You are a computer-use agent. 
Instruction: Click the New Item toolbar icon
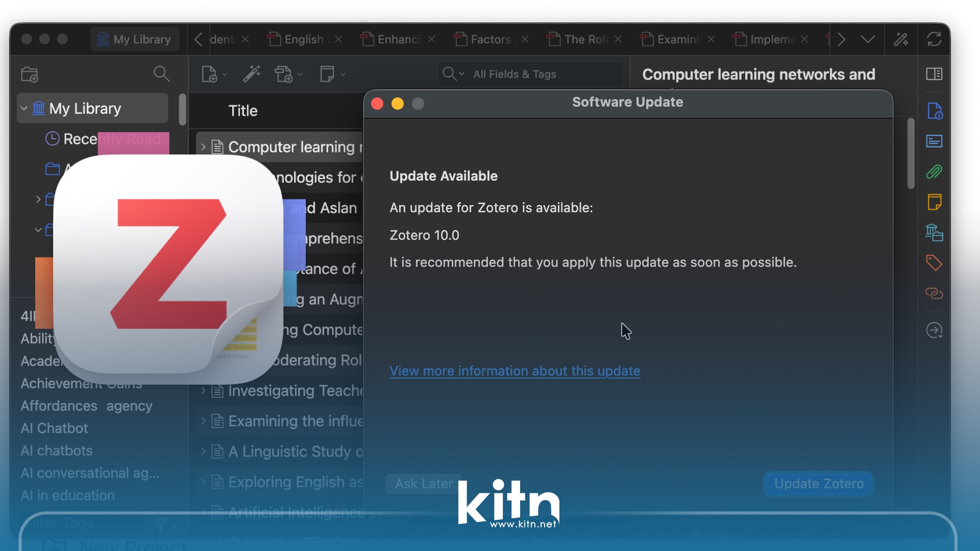(x=209, y=74)
